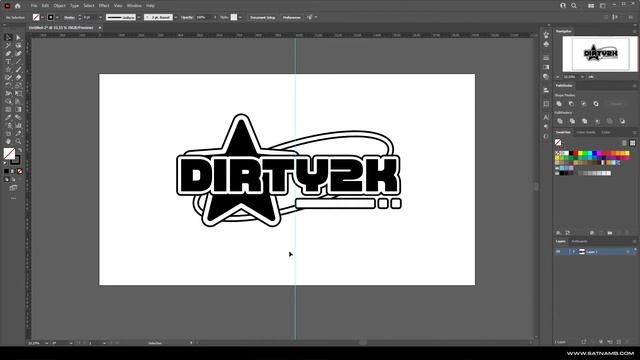Screen dimensions: 640x360
Task: Switch to the Artboards tab
Action: tap(579, 241)
